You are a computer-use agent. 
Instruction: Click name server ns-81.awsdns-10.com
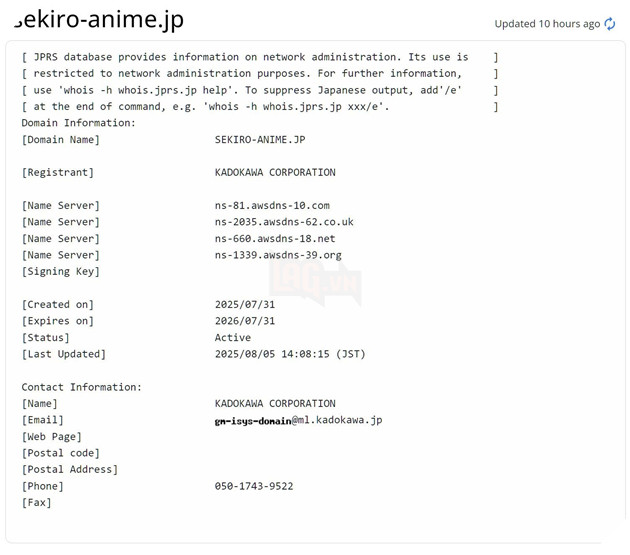pos(272,205)
